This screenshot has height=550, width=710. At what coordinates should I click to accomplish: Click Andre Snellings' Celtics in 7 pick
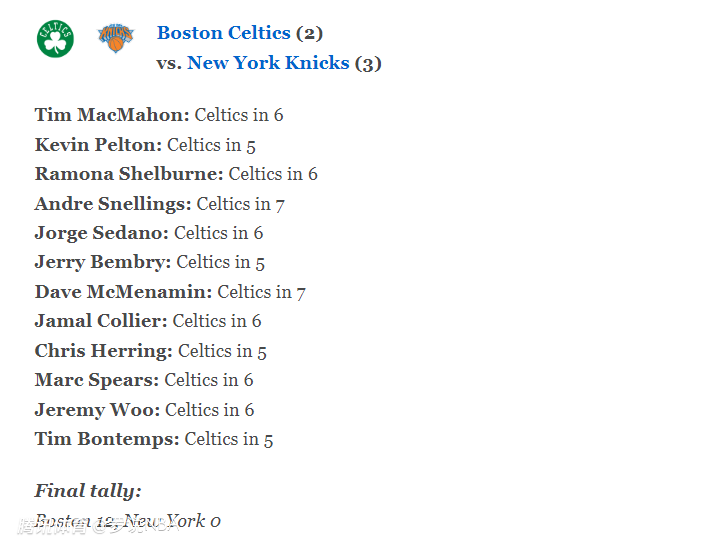click(160, 204)
